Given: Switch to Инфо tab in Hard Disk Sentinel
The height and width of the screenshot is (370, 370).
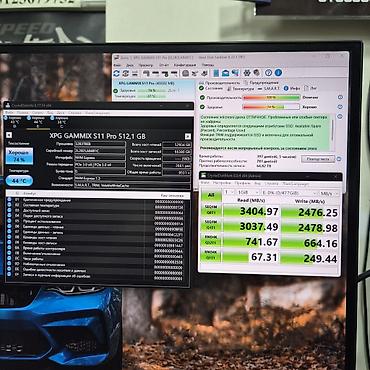Looking at the screenshot, I should coord(292,88).
